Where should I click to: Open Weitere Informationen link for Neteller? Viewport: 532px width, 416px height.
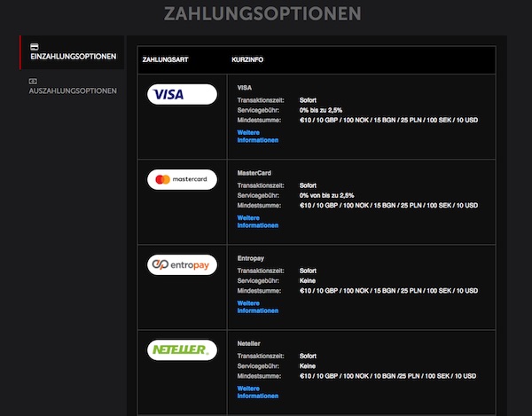[x=258, y=392]
